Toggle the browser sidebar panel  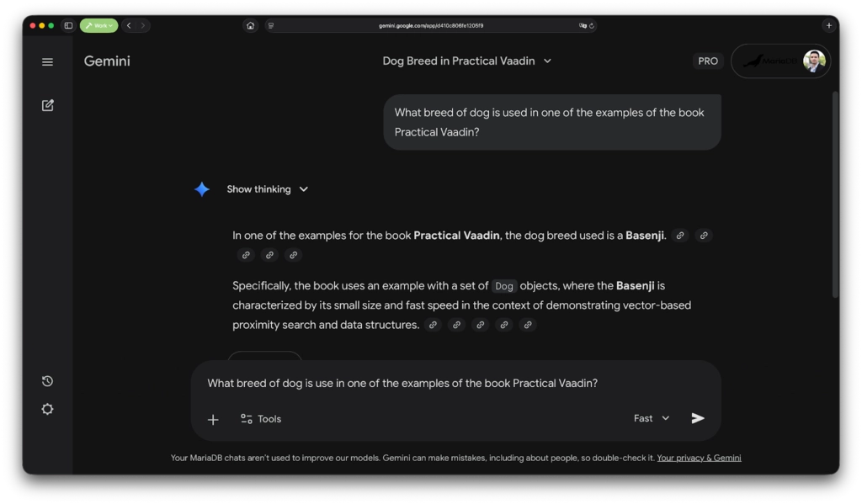[x=68, y=26]
